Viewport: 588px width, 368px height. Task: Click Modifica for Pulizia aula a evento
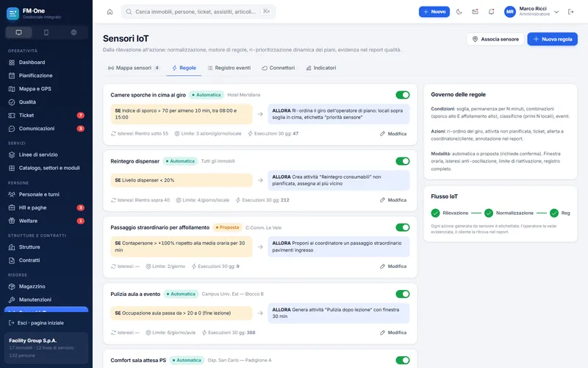point(393,333)
